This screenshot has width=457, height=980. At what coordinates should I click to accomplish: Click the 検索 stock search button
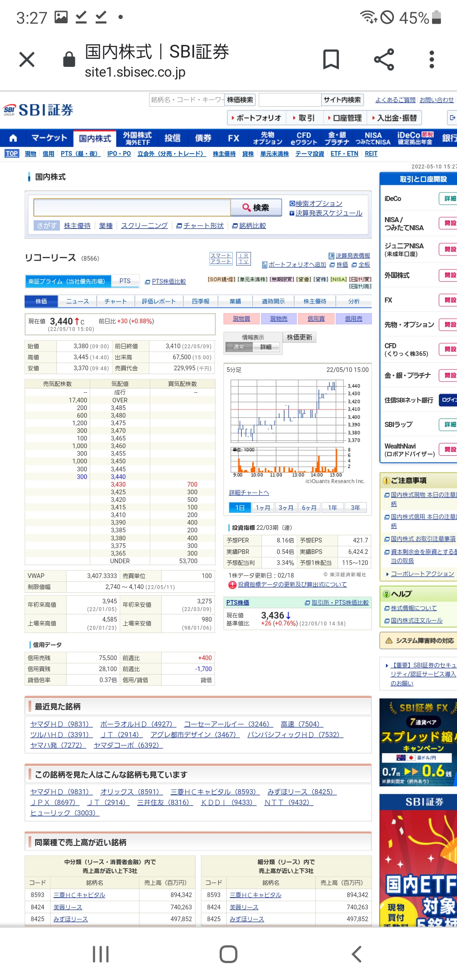[256, 207]
